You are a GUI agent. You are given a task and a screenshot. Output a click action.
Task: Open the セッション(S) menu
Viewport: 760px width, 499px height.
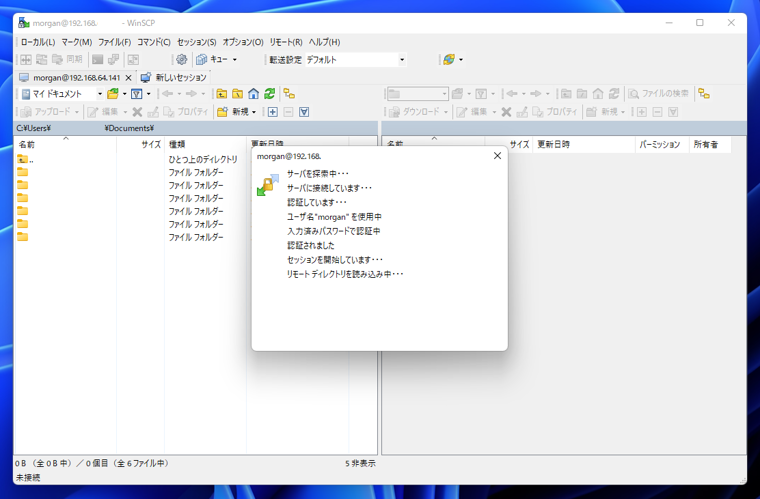coord(196,42)
